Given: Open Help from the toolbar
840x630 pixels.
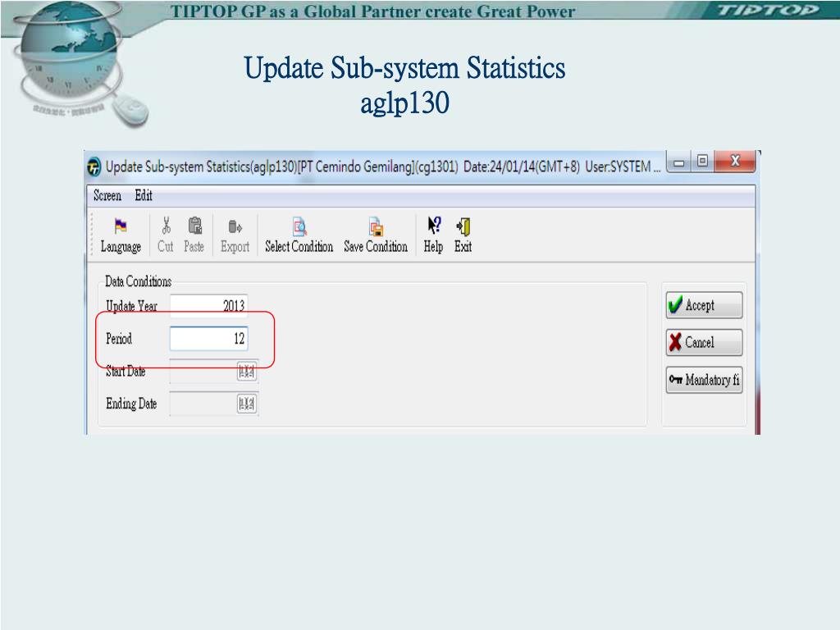Looking at the screenshot, I should coord(434,226).
